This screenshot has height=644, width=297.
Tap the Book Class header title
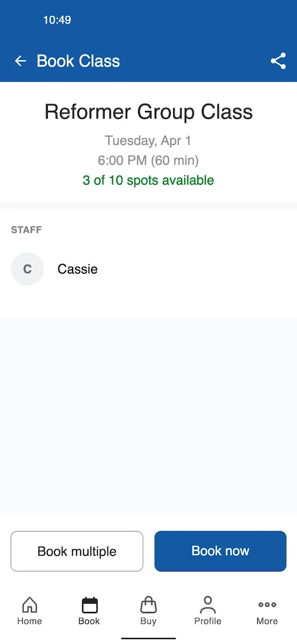[78, 61]
